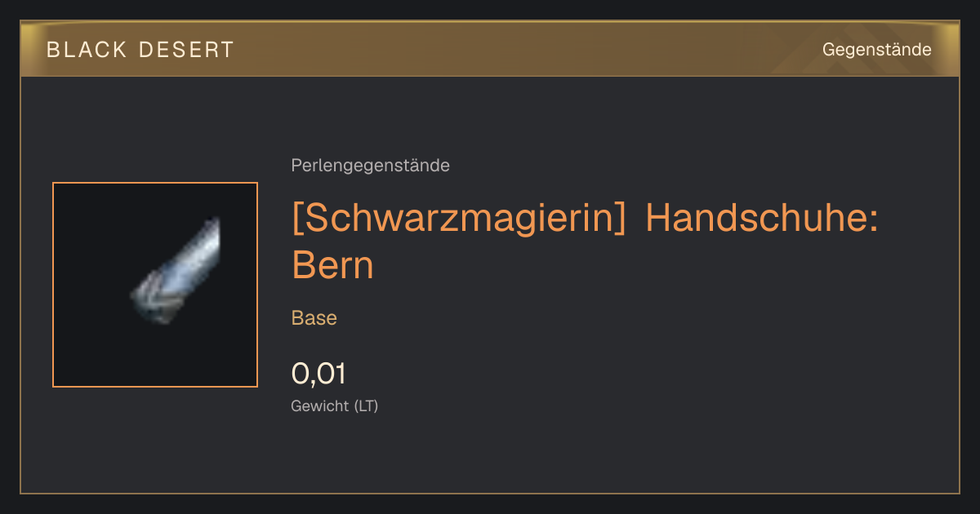Click the word BLACK in header

pos(87,50)
